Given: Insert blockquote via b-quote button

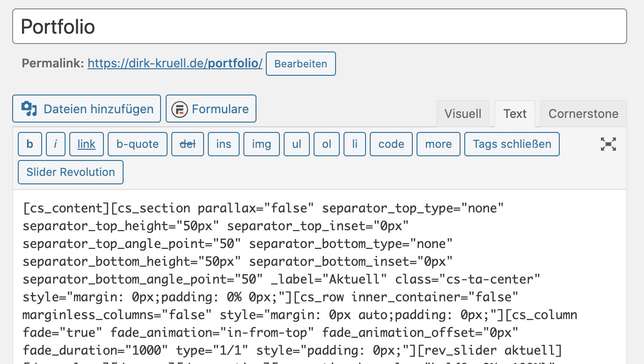Looking at the screenshot, I should [x=138, y=144].
